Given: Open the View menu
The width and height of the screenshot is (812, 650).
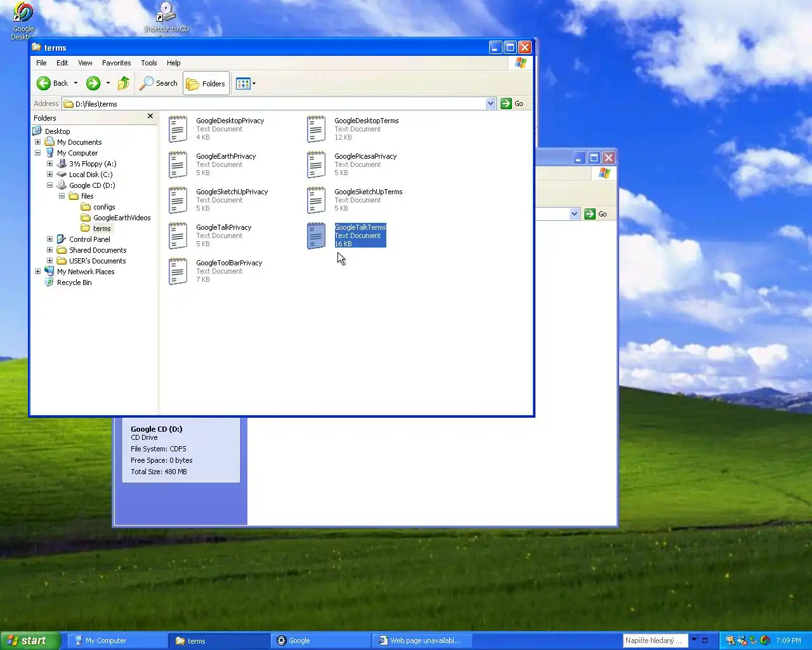Looking at the screenshot, I should point(85,63).
